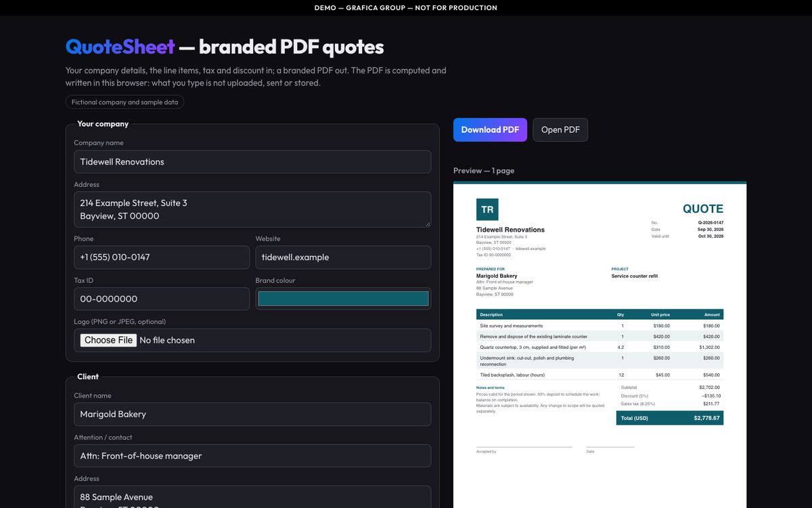Edit the Website field tidewell.example
Viewport: 812px width, 508px height.
343,257
